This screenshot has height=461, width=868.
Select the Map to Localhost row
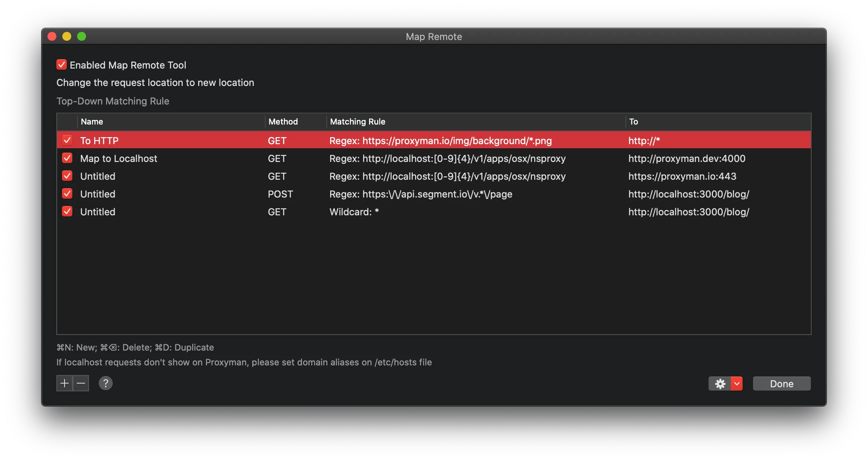tap(408, 159)
